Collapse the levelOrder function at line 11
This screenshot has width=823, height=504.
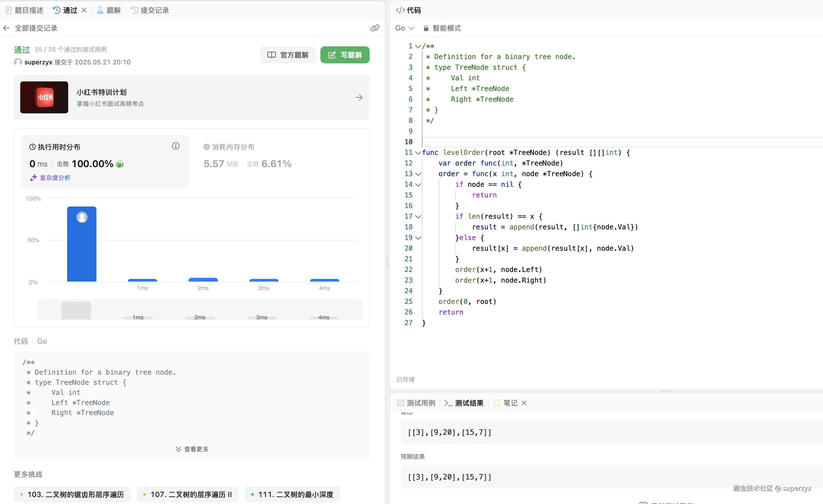pyautogui.click(x=418, y=153)
